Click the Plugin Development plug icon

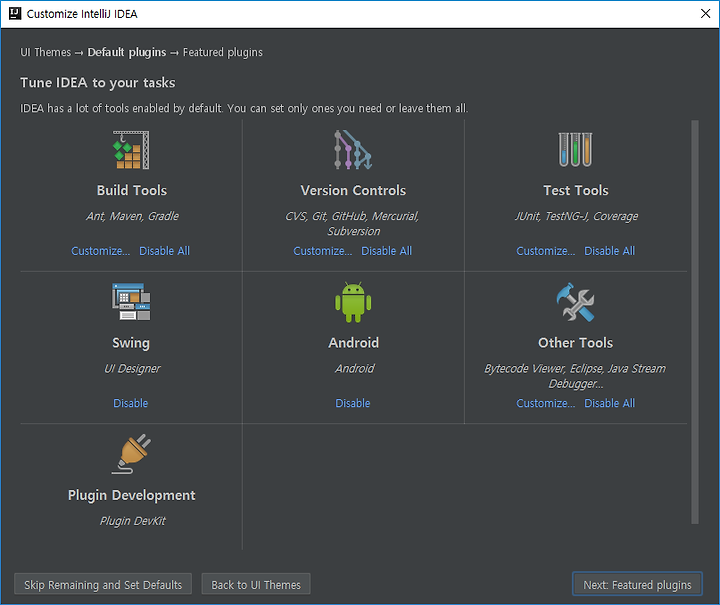tap(131, 454)
